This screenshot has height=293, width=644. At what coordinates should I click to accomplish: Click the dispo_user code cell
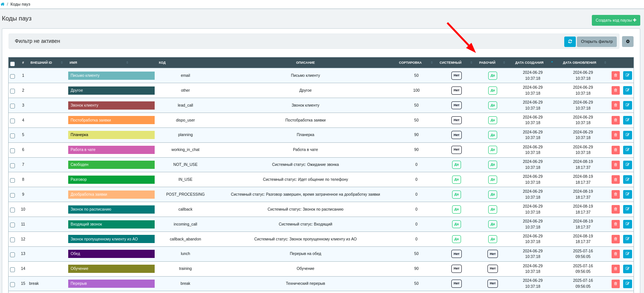pyautogui.click(x=185, y=120)
